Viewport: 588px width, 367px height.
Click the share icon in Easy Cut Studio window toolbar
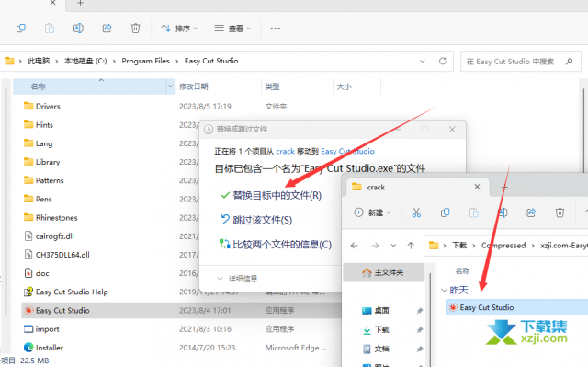coord(107,29)
